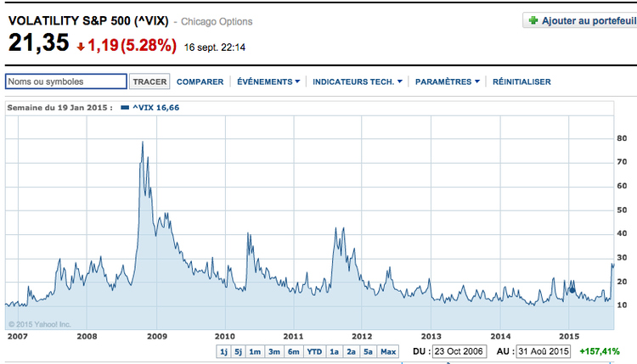Click the 'VOLATILITY S&P 500 (^VIX)' title

coord(88,20)
